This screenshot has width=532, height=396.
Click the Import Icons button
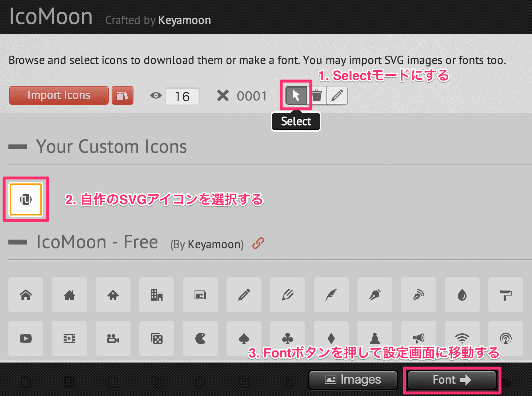59,95
